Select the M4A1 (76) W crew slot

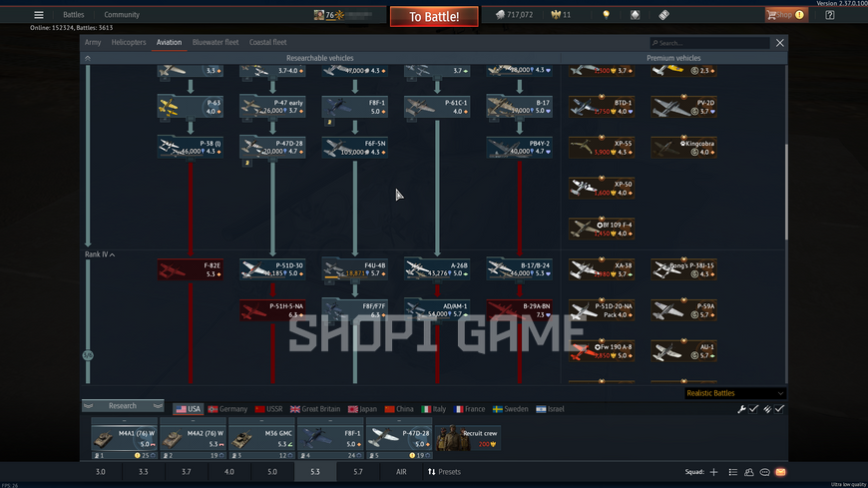click(x=124, y=439)
